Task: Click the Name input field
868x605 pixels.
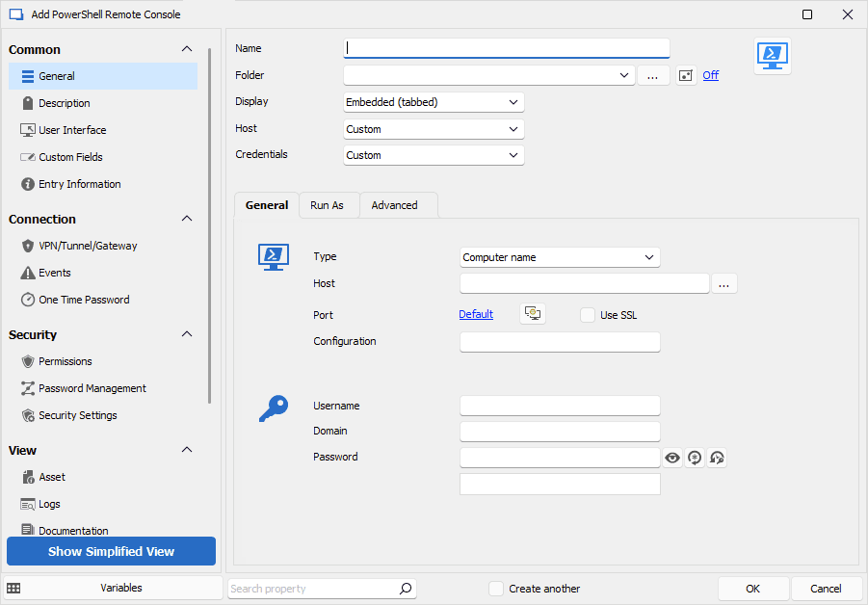Action: (x=506, y=48)
